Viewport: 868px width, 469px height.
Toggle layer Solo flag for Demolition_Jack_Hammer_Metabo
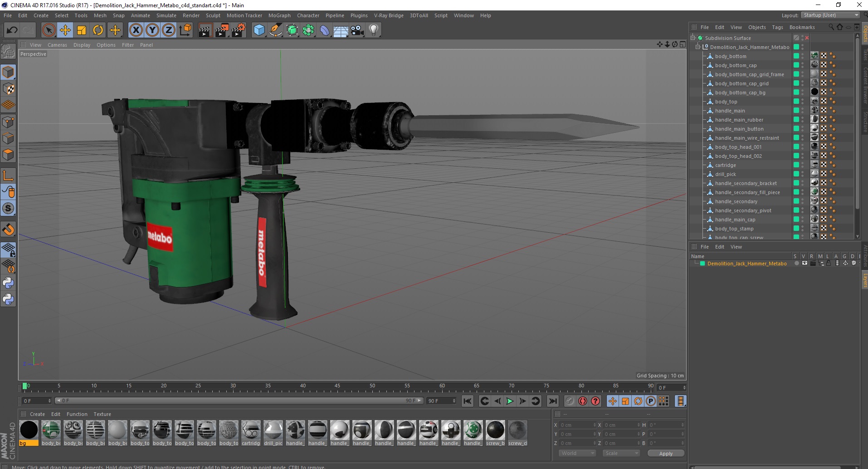[796, 263]
